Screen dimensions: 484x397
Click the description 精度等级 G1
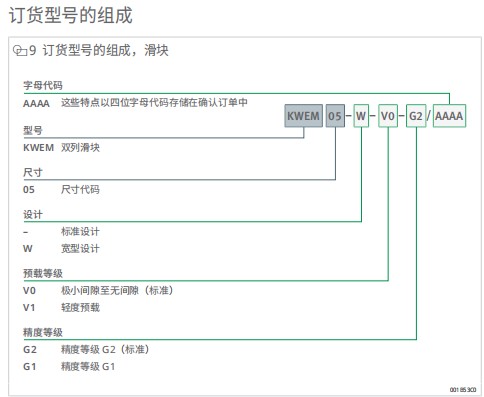tap(88, 367)
